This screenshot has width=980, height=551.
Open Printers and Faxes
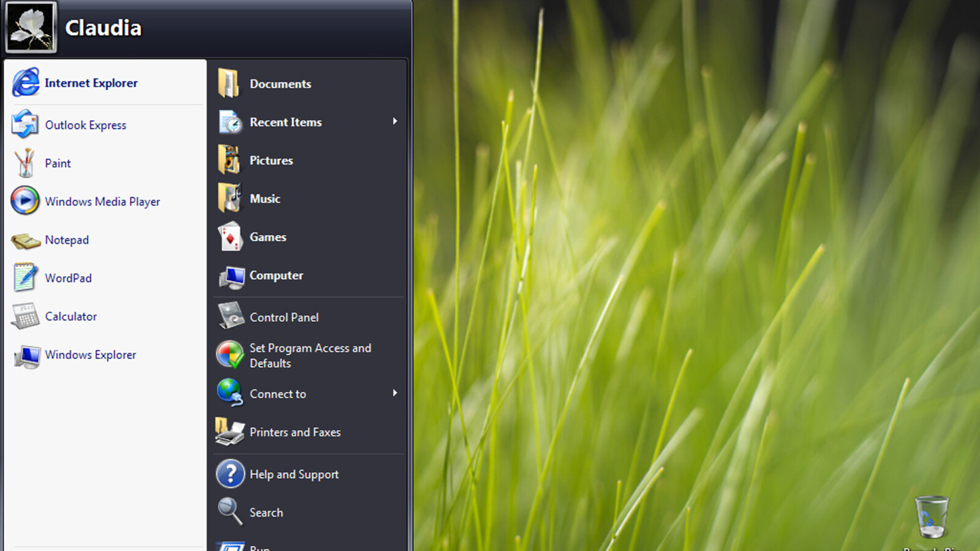(x=295, y=432)
